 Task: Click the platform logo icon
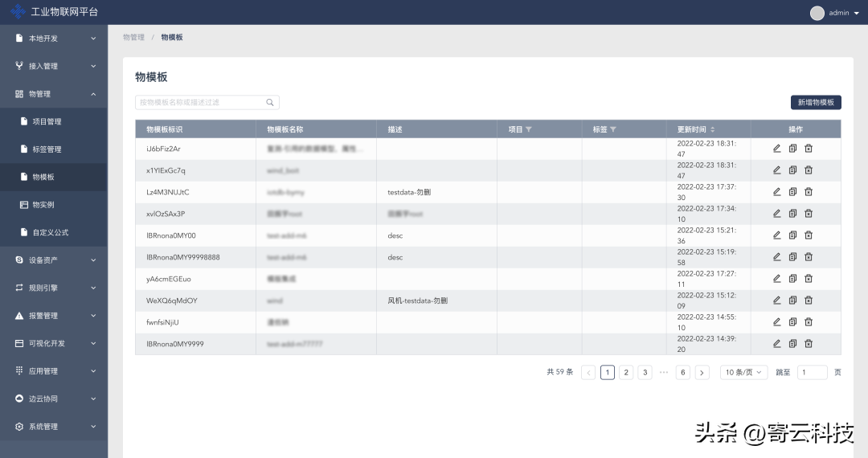(x=18, y=11)
